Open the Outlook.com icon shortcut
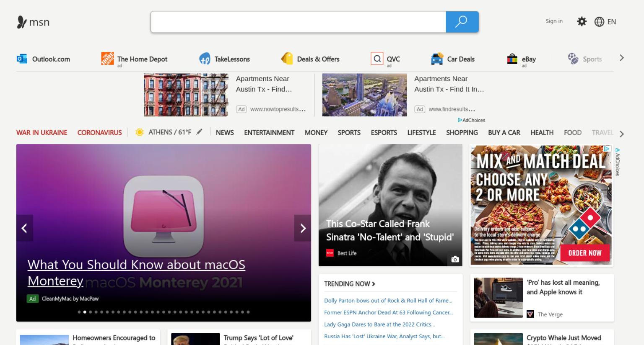This screenshot has width=644, height=345. (22, 59)
